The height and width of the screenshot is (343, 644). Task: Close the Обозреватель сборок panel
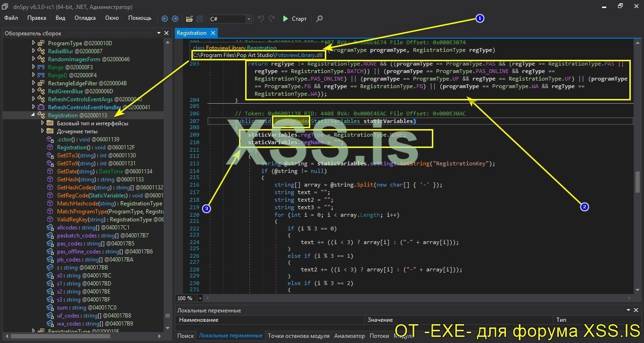coord(166,33)
